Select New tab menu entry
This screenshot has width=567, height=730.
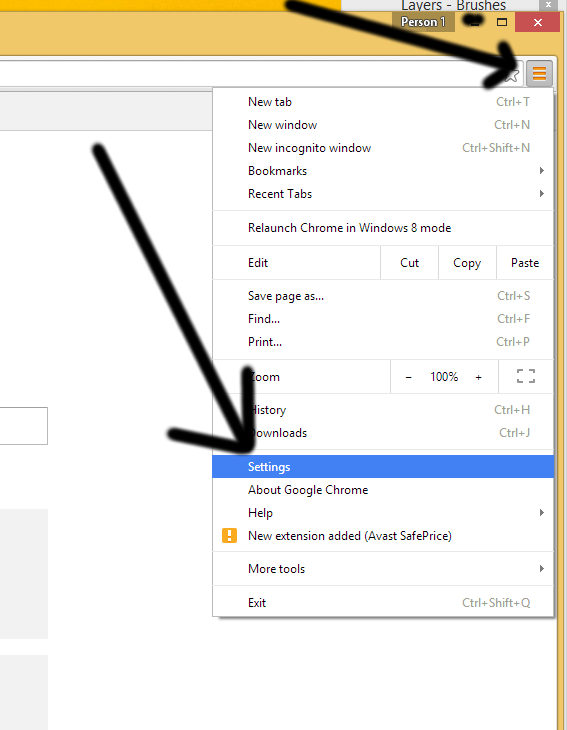click(x=383, y=102)
